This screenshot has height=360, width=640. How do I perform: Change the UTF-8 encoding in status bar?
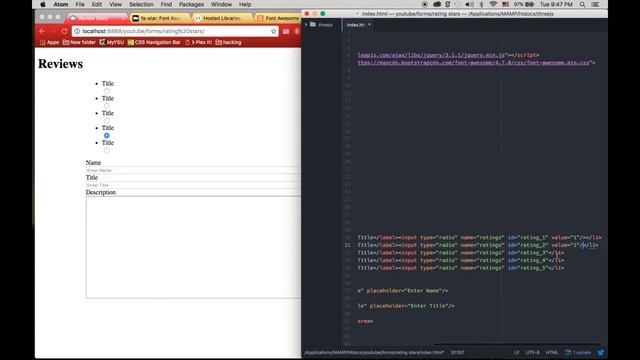pyautogui.click(x=532, y=353)
